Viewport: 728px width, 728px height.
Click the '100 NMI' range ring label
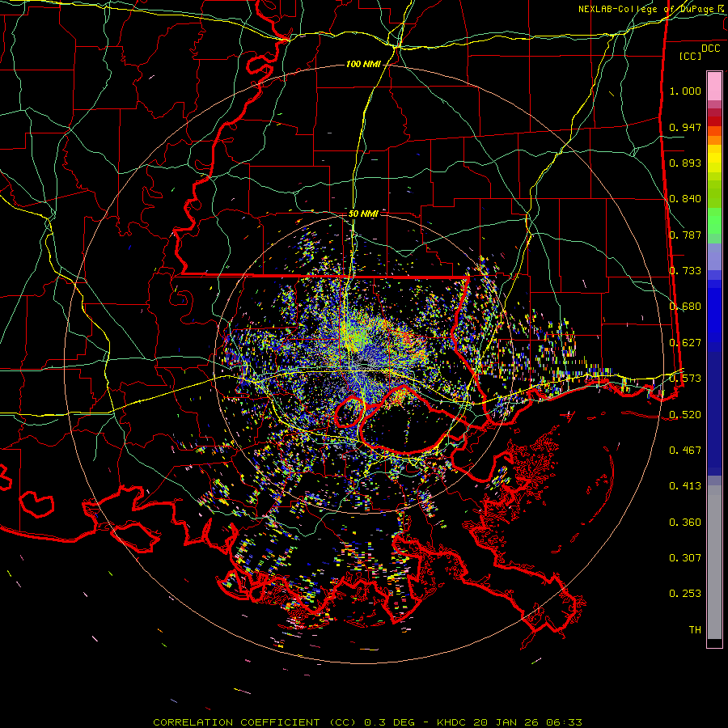363,64
